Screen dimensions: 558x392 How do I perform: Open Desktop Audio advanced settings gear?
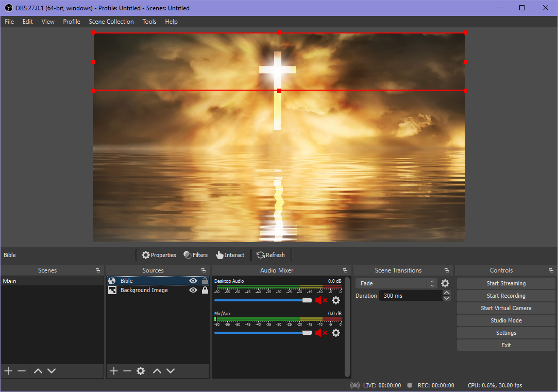[x=335, y=300]
